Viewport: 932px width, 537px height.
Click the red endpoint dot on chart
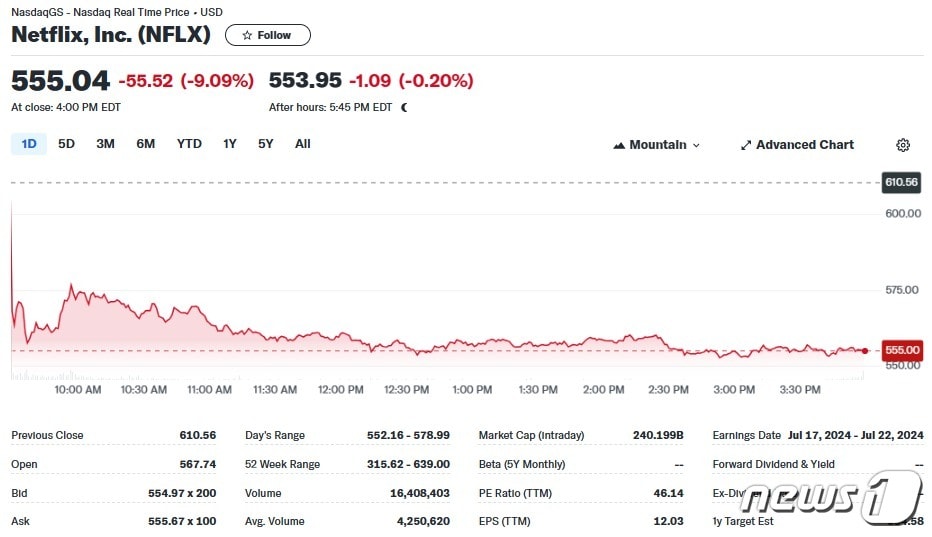[865, 350]
